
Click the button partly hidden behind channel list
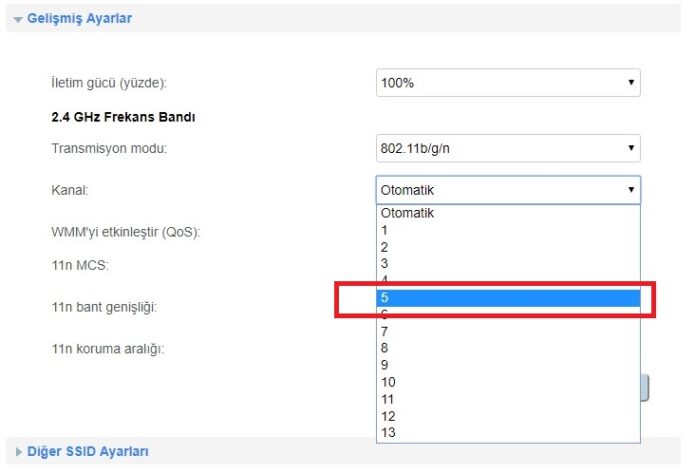tap(645, 388)
